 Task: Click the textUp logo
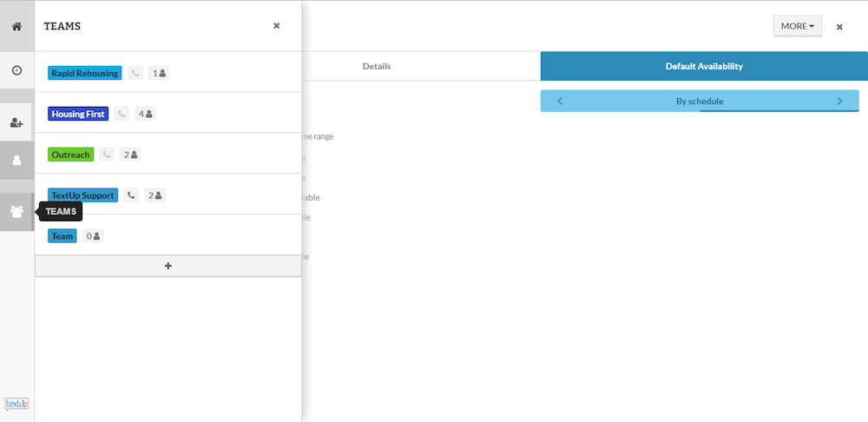pyautogui.click(x=16, y=405)
